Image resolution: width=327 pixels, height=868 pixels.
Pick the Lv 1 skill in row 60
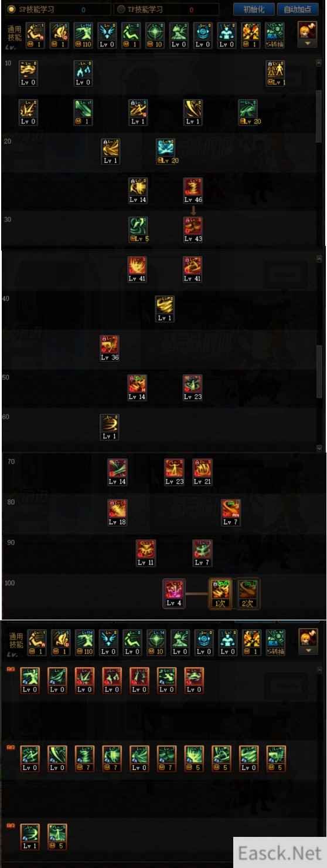[x=110, y=427]
